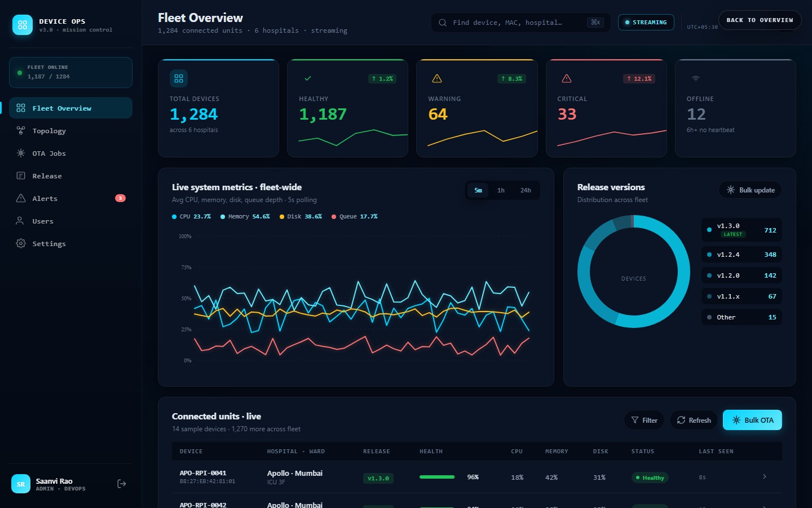Click the Bulk update button

click(751, 190)
